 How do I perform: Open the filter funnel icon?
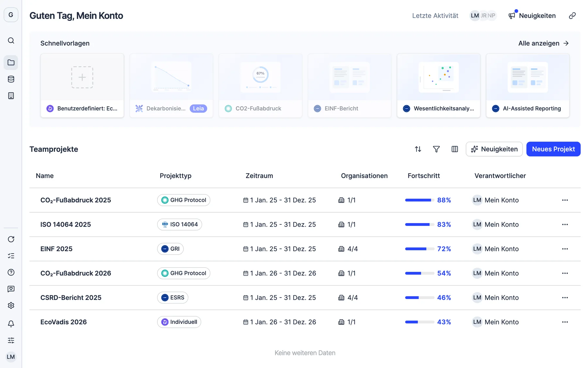436,149
